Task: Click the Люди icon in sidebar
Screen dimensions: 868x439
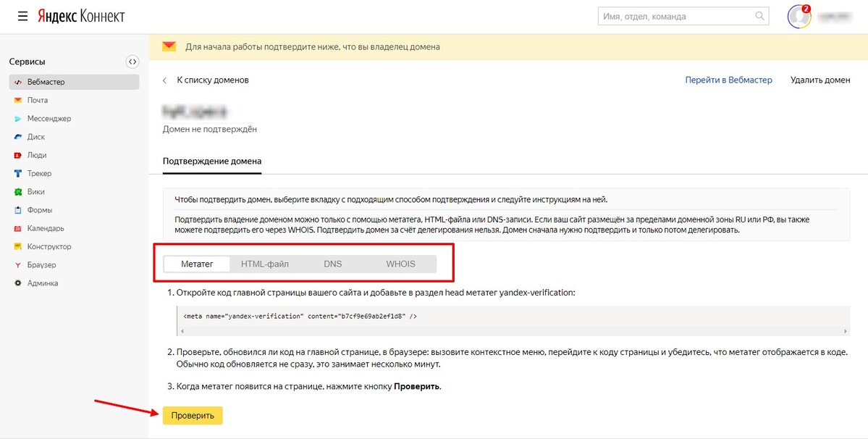Action: pyautogui.click(x=17, y=155)
